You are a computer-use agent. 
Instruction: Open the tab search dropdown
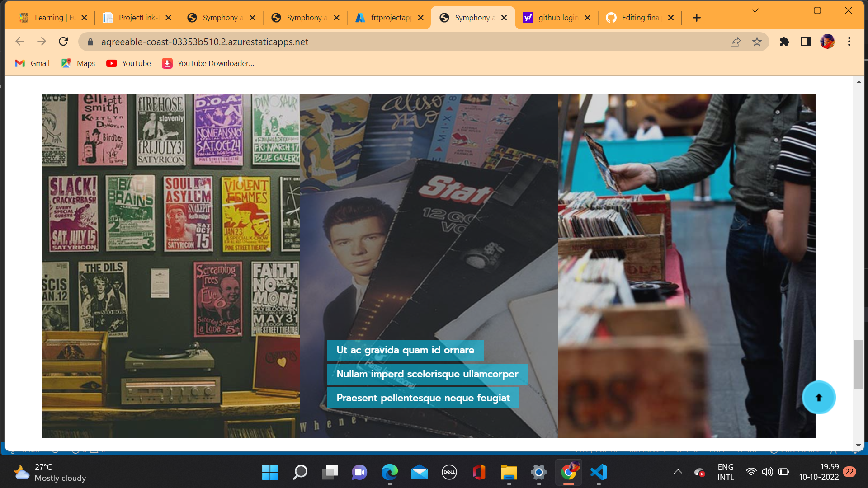(755, 10)
